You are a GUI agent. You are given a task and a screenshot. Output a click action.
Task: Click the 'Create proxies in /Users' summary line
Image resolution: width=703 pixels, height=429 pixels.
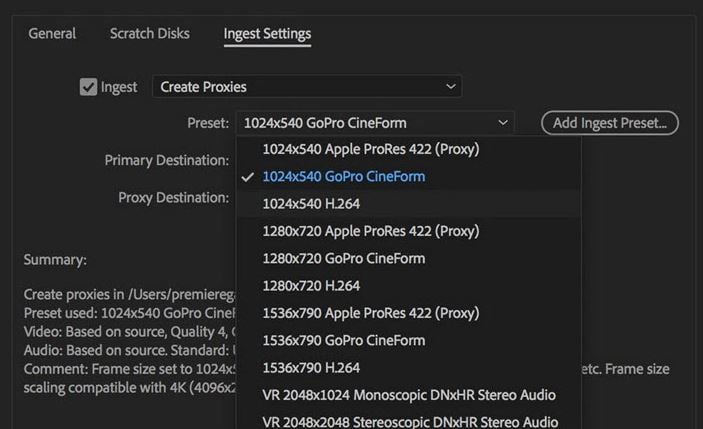point(129,295)
